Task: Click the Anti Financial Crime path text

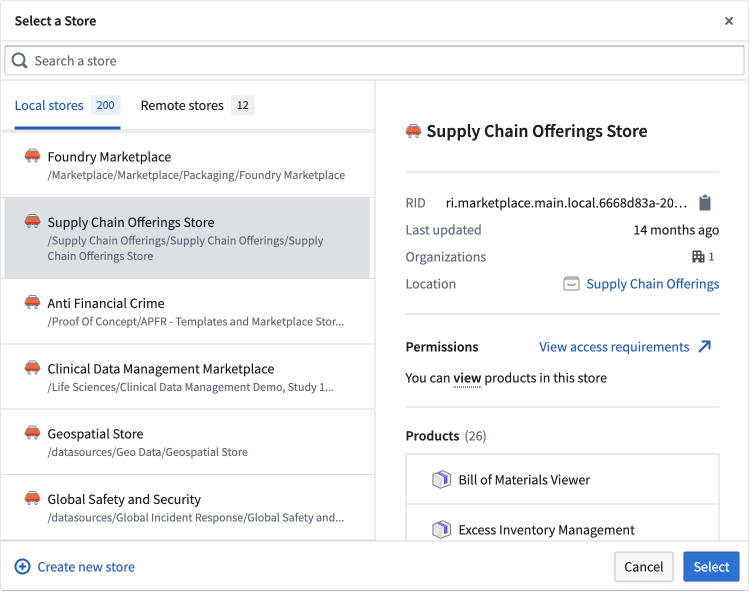Action: [x=195, y=322]
